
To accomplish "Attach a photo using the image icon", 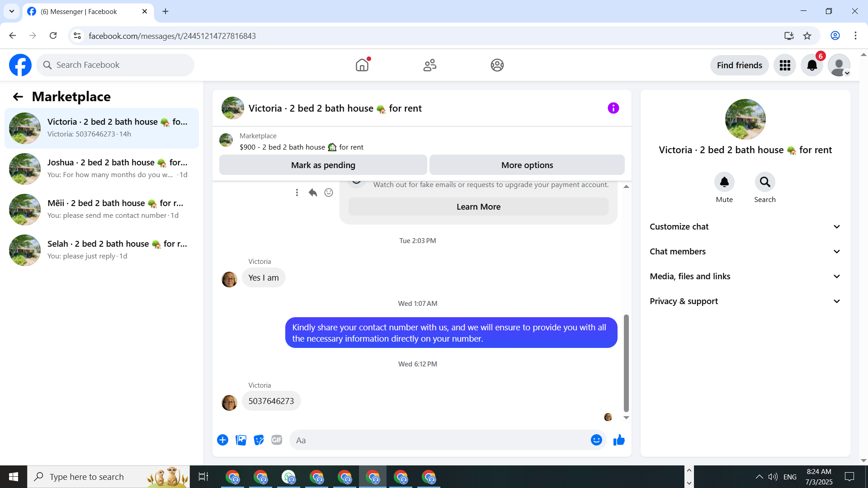I will (x=241, y=440).
